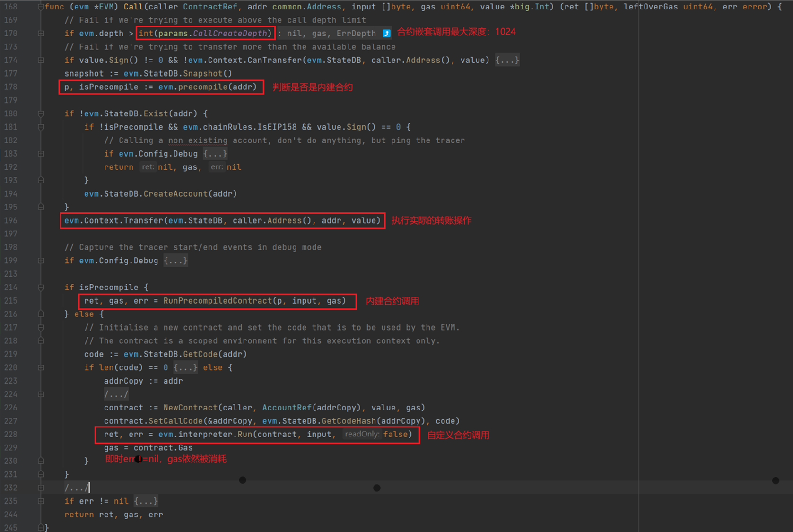Screen dimensions: 793x532
Task: Click line number 215 in gutter
Action: [10, 301]
